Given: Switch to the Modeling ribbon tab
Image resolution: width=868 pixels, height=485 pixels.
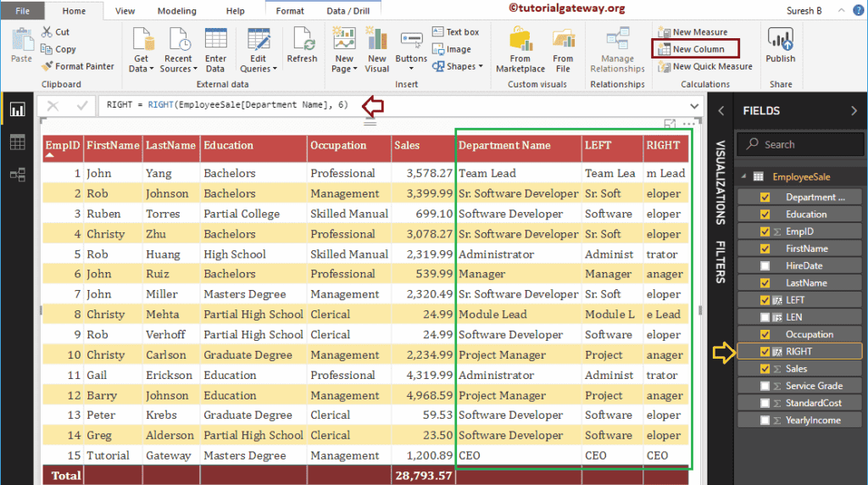Looking at the screenshot, I should (x=175, y=11).
